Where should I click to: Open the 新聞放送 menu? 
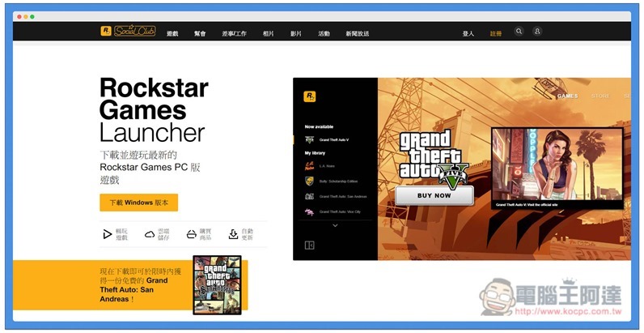tap(358, 34)
